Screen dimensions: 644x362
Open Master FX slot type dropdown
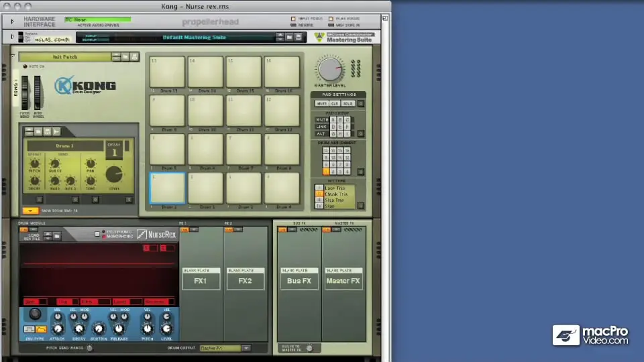(336, 230)
